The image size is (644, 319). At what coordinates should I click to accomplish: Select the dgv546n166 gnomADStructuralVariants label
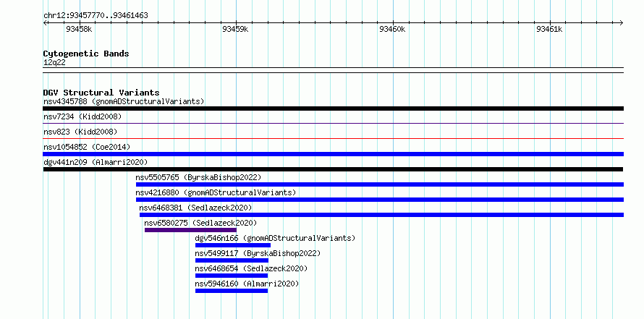275,238
